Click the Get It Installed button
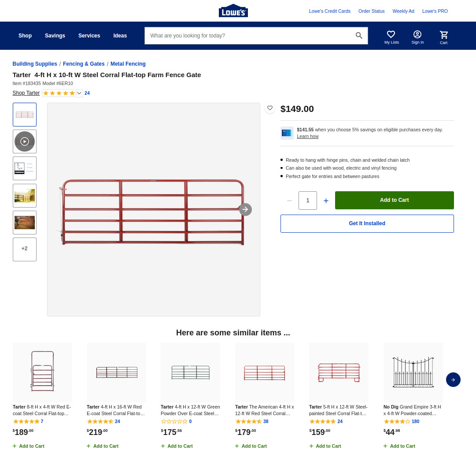 367,223
